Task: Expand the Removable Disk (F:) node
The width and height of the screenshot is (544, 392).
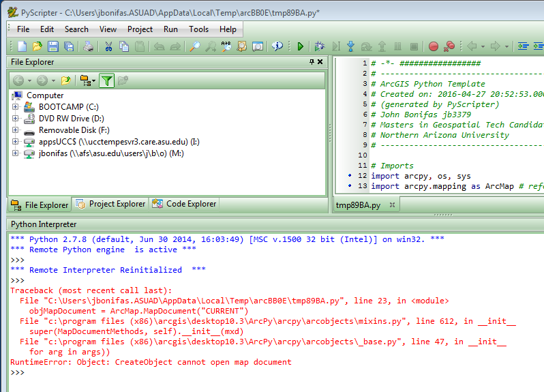Action: pyautogui.click(x=15, y=130)
